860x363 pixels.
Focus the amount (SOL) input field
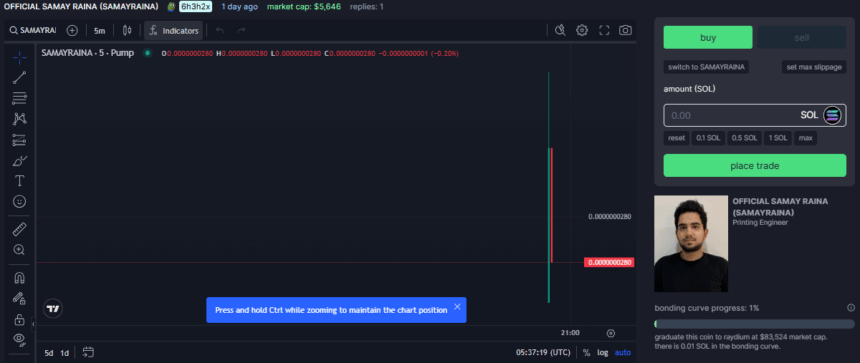click(x=755, y=116)
